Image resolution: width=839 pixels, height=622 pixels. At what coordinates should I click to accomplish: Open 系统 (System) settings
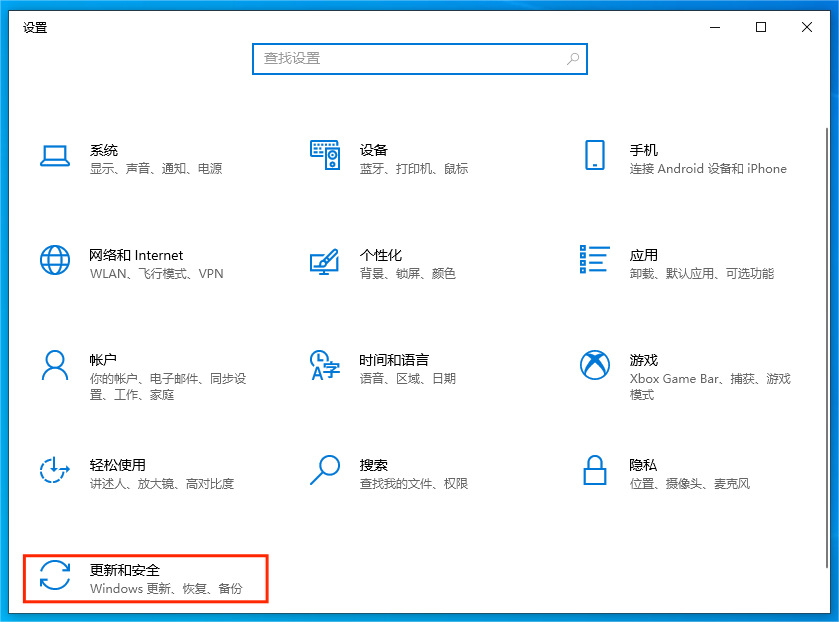[x=110, y=156]
